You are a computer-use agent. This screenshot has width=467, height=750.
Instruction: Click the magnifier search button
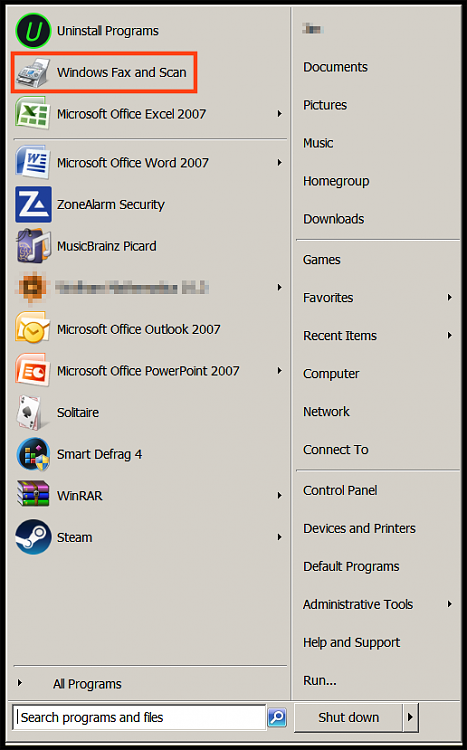pyautogui.click(x=277, y=717)
